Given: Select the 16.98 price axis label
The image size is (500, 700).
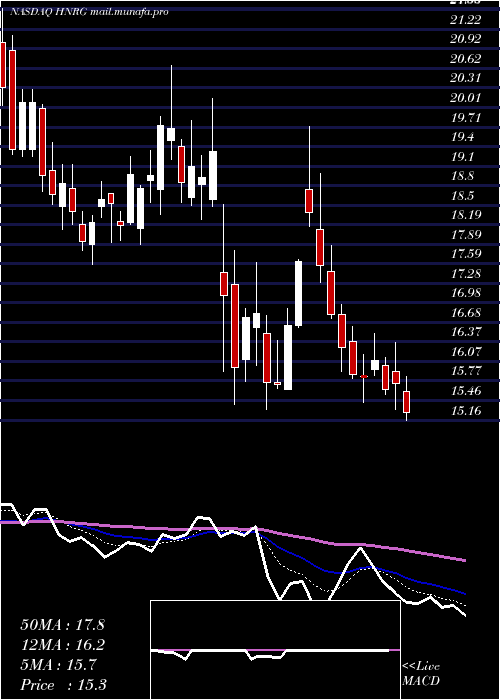Looking at the screenshot, I should click(466, 293).
